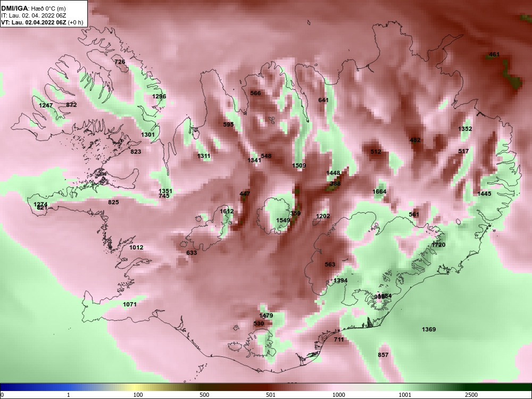Select the 1341 value
This screenshot has width=532, height=399.
254,160
